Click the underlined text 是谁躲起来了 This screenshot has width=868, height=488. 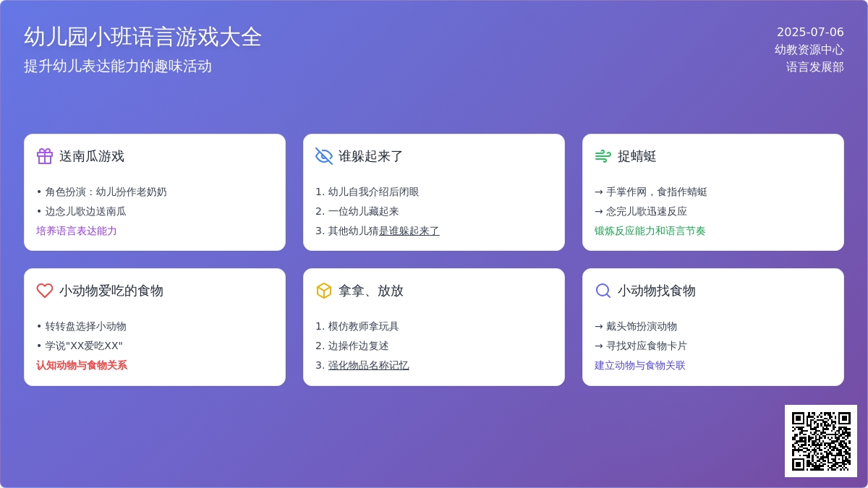click(x=409, y=231)
